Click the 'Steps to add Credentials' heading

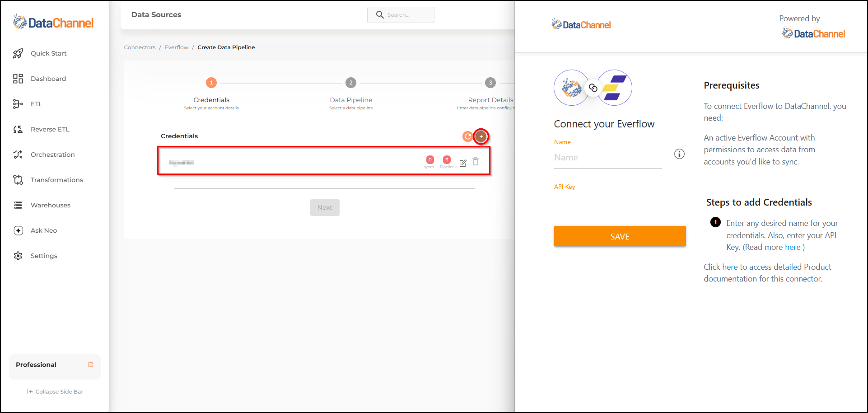pos(759,202)
